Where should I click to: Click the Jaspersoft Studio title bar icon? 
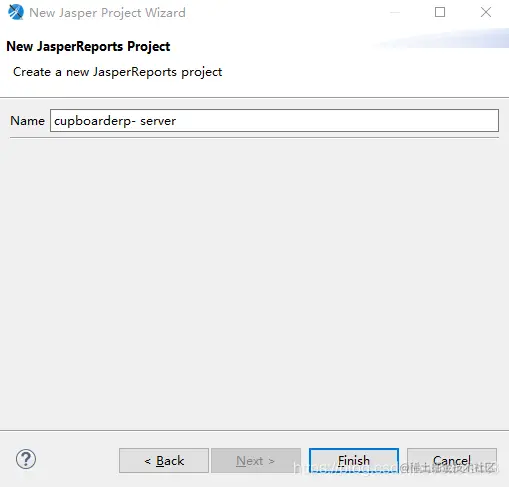coord(16,12)
